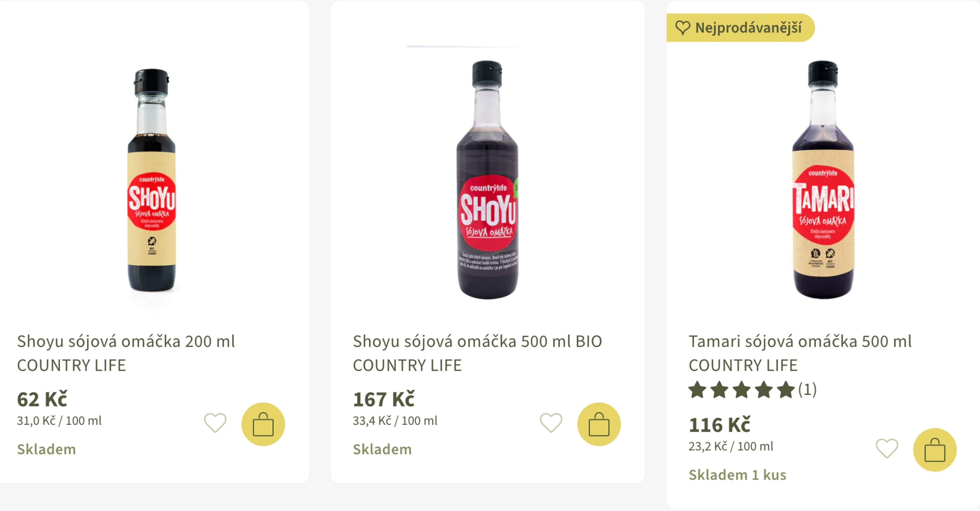Click the first star of the Tamari rating
The image size is (980, 511).
(x=698, y=390)
